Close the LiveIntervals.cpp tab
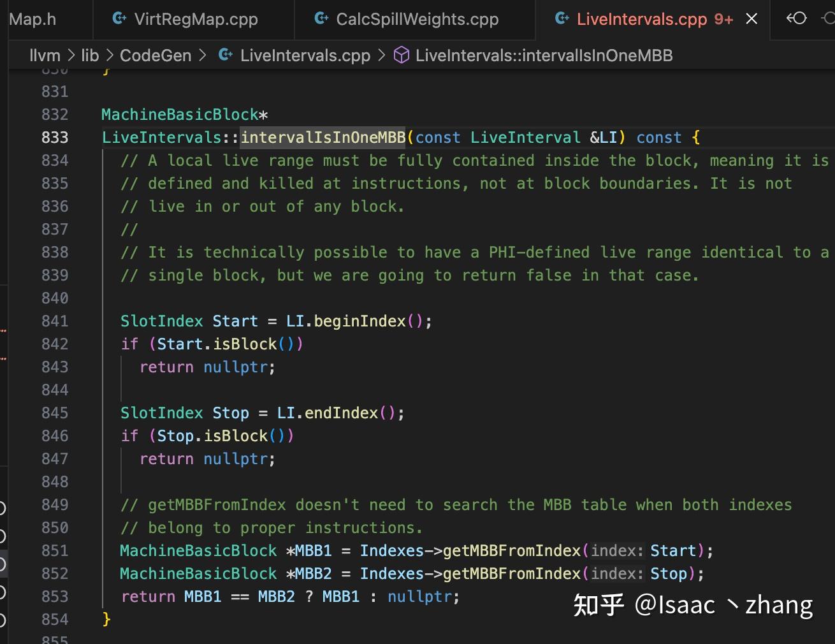835x644 pixels. coord(752,19)
